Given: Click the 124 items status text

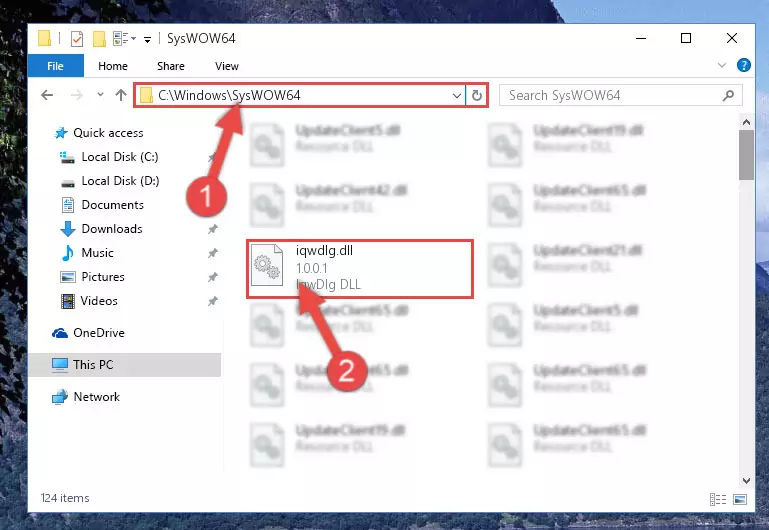Looking at the screenshot, I should (65, 498).
